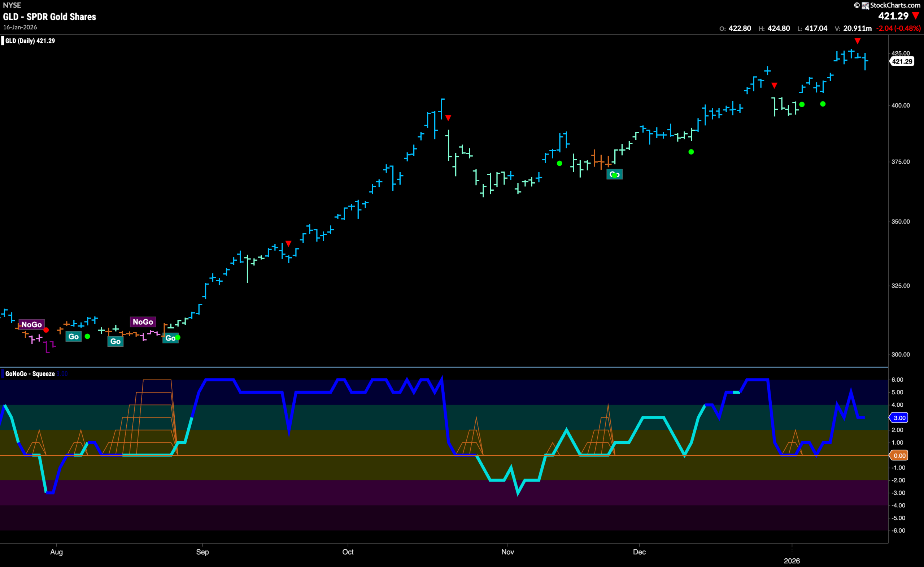
Task: Click the GLD (Daily) 421.29 legend label
Action: pos(30,40)
